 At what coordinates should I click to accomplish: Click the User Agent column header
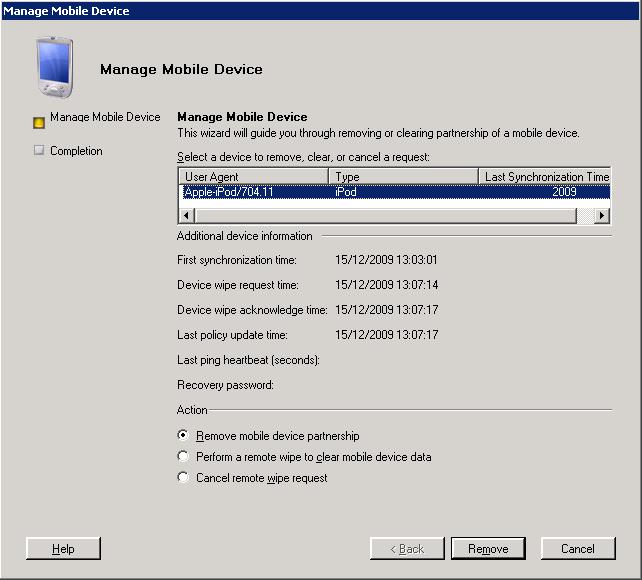(254, 177)
